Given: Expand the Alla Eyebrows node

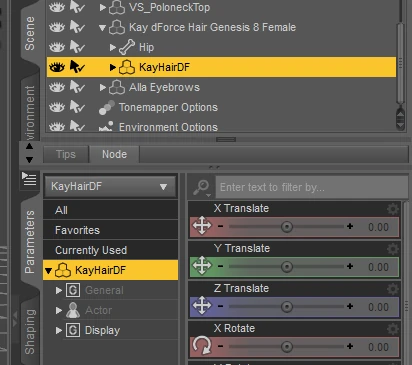Looking at the screenshot, I should 103,87.
